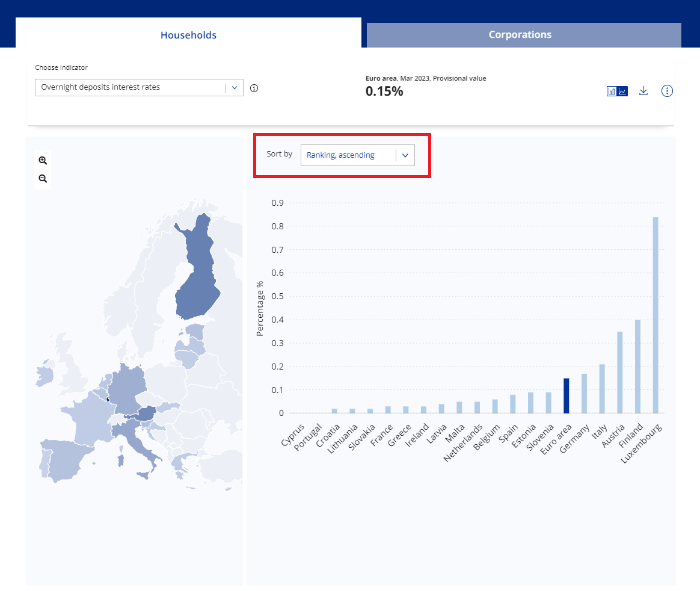Expand the Sort by ranking dropdown
Viewport: 700px width, 591px height.
349,155
